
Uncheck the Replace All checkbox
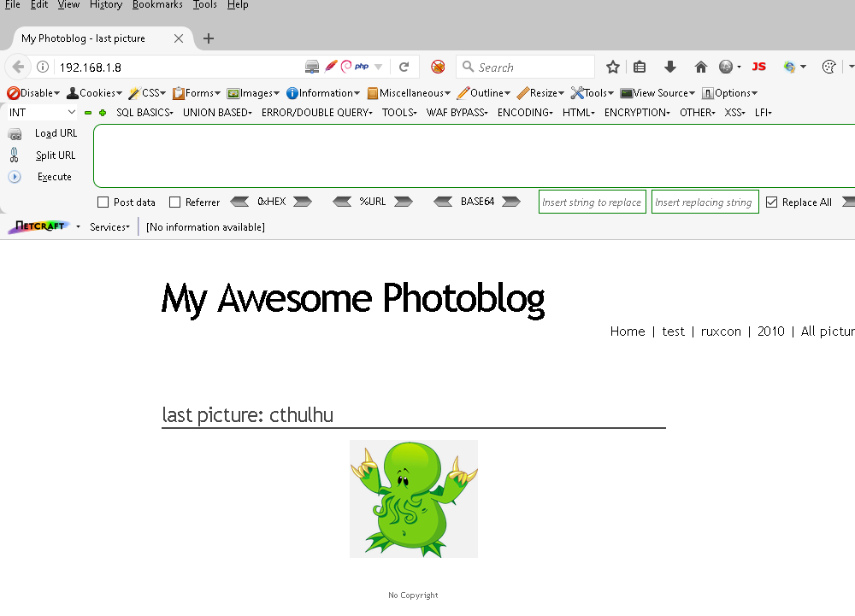coord(772,202)
